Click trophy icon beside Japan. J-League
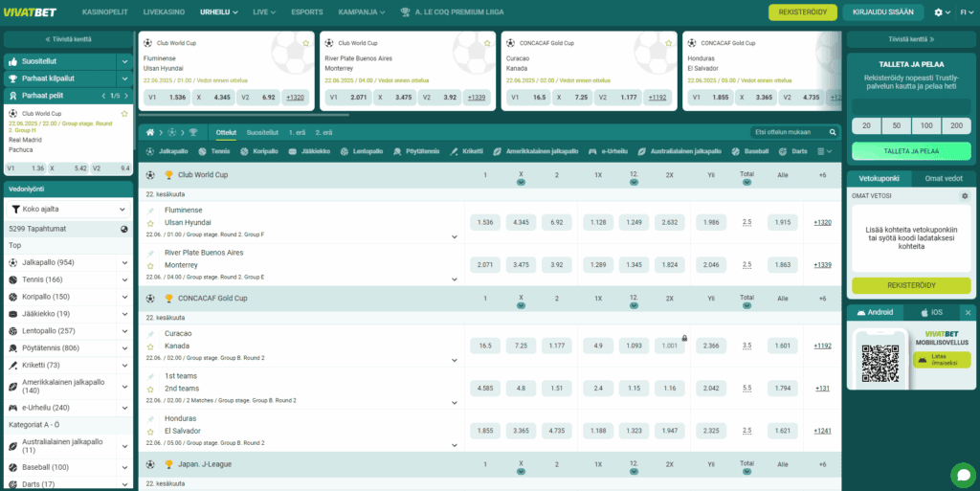 click(x=168, y=465)
